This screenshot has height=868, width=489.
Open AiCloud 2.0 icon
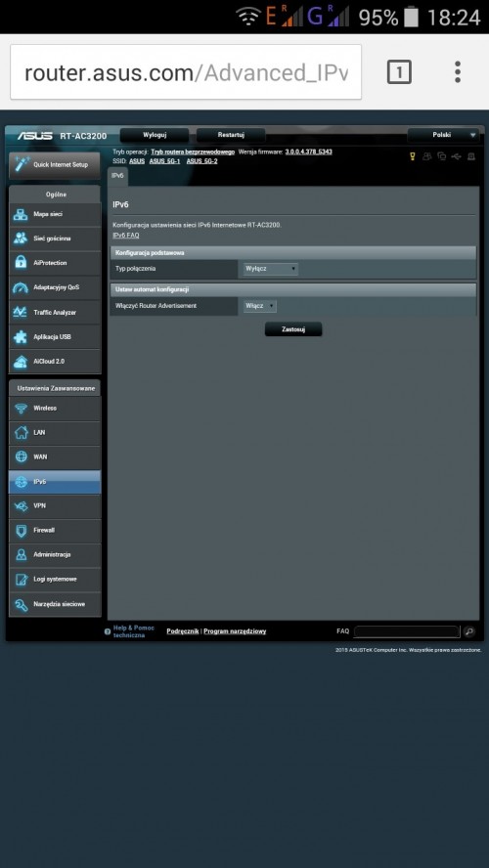coord(21,361)
